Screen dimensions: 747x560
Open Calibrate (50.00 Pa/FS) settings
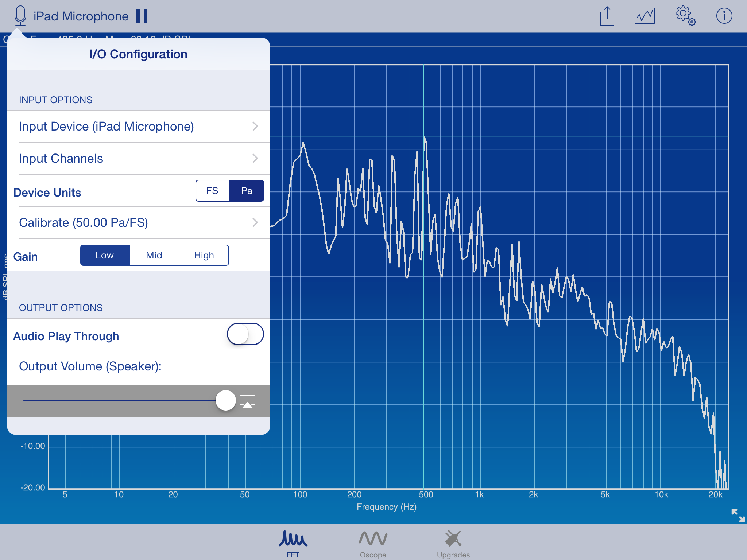click(x=139, y=223)
